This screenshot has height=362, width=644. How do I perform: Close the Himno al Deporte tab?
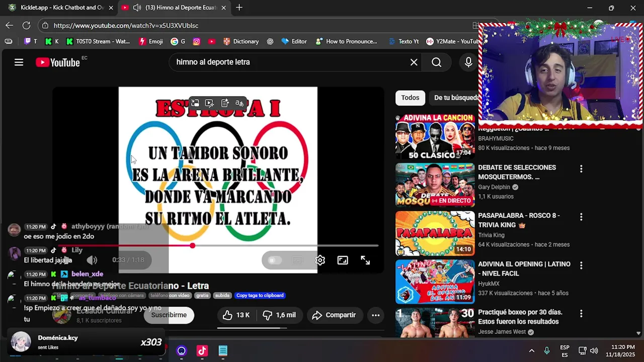223,8
